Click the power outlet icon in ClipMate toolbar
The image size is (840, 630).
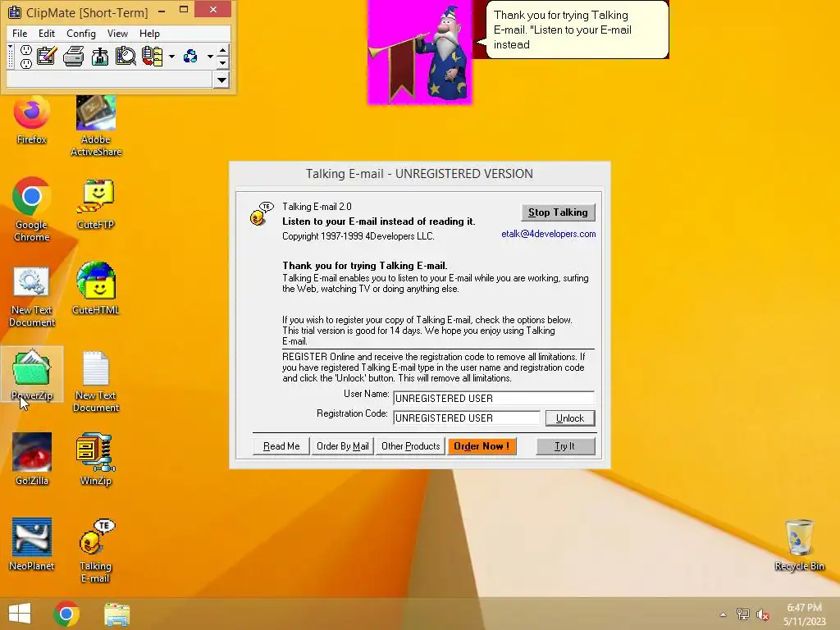click(25, 57)
